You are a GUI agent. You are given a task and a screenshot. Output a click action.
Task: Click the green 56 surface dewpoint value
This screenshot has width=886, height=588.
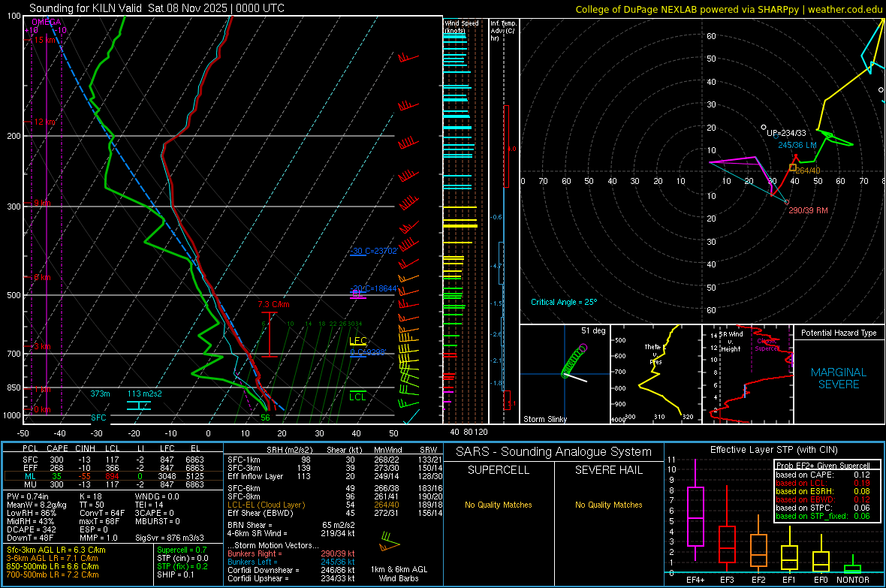[265, 418]
